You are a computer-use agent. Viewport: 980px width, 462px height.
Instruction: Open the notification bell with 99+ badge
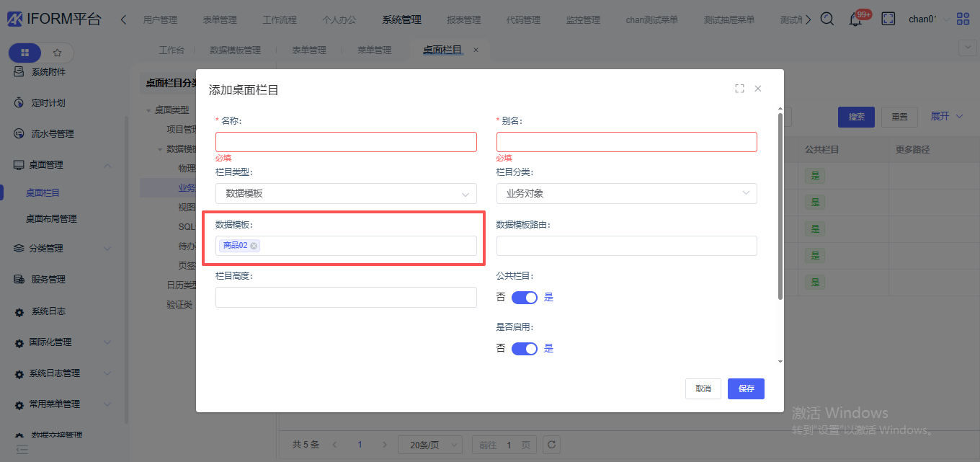[x=856, y=19]
